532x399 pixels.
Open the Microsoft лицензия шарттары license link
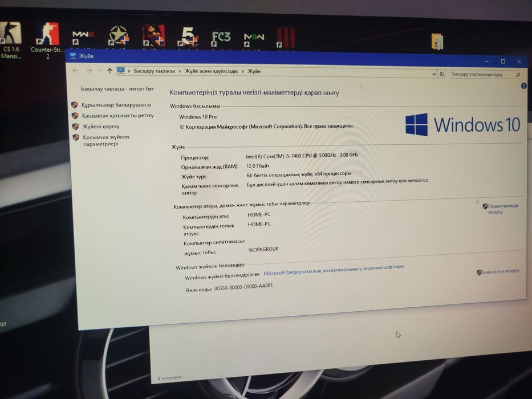[334, 270]
